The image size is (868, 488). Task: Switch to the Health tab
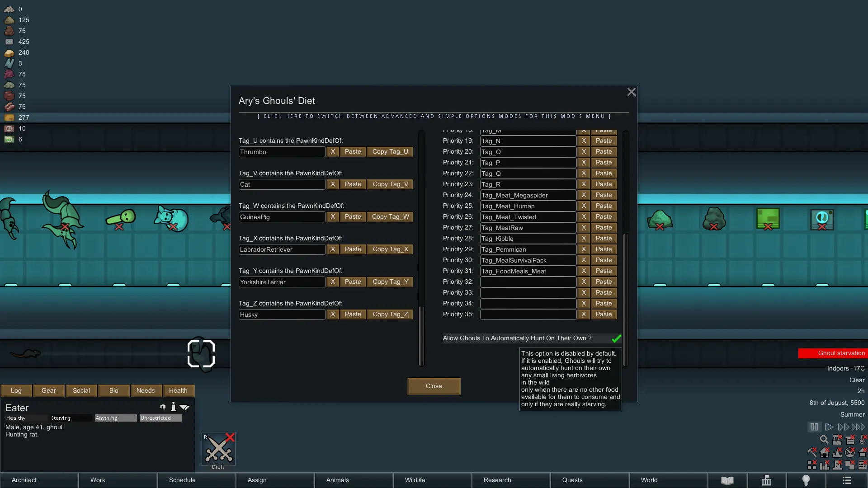click(x=178, y=391)
